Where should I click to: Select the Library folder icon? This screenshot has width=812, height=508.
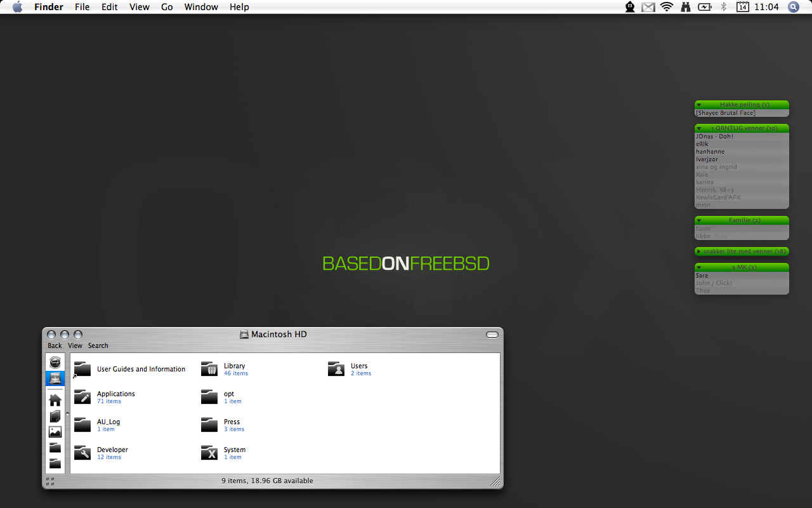[209, 369]
